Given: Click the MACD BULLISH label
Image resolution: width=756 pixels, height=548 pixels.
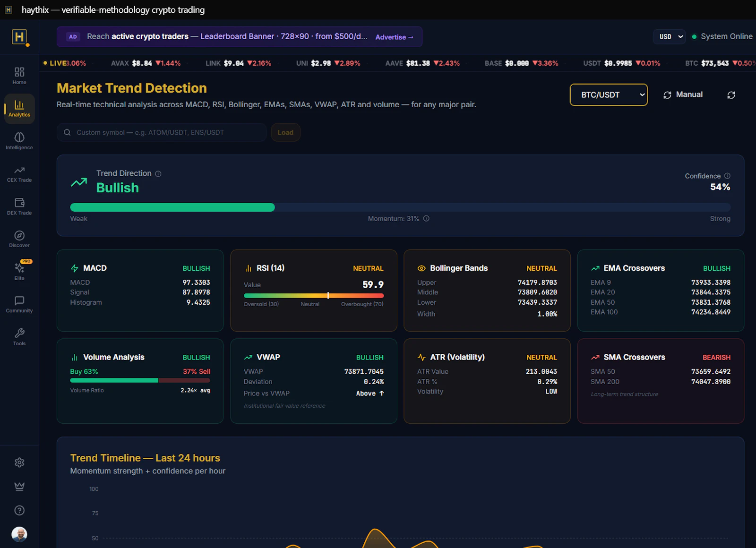Looking at the screenshot, I should [x=196, y=268].
